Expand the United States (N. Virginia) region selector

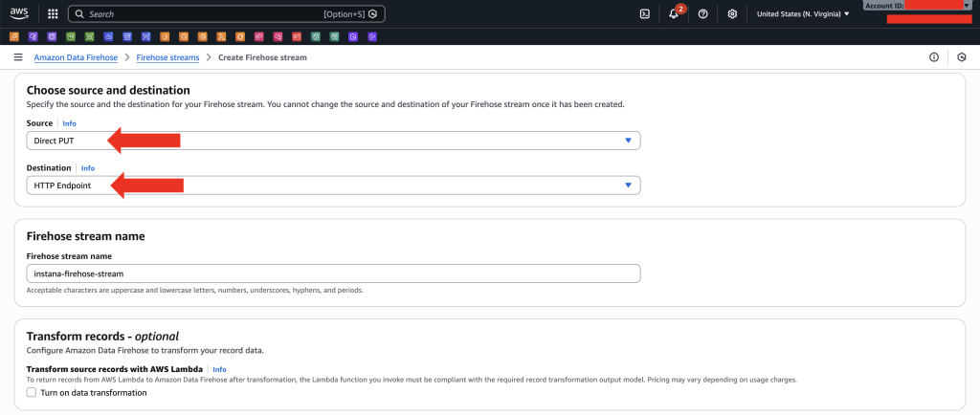pyautogui.click(x=803, y=13)
